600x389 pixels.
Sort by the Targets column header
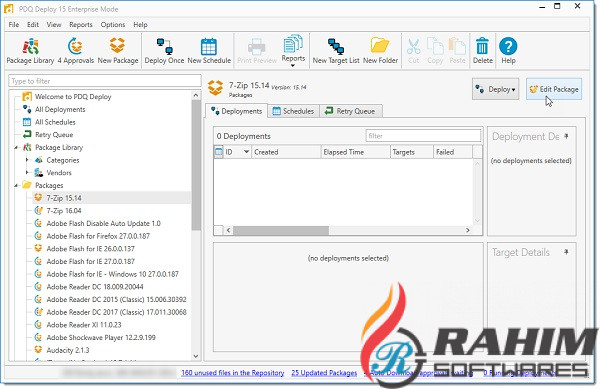point(411,152)
